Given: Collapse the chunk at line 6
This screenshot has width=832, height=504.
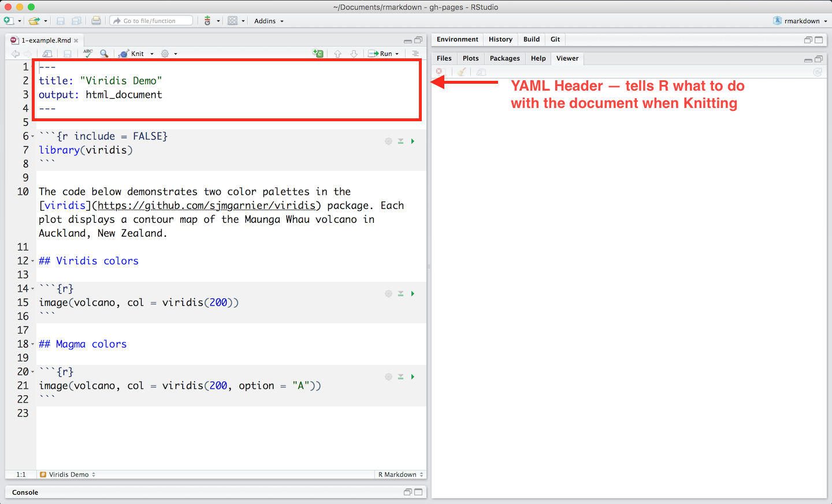Looking at the screenshot, I should coord(32,136).
